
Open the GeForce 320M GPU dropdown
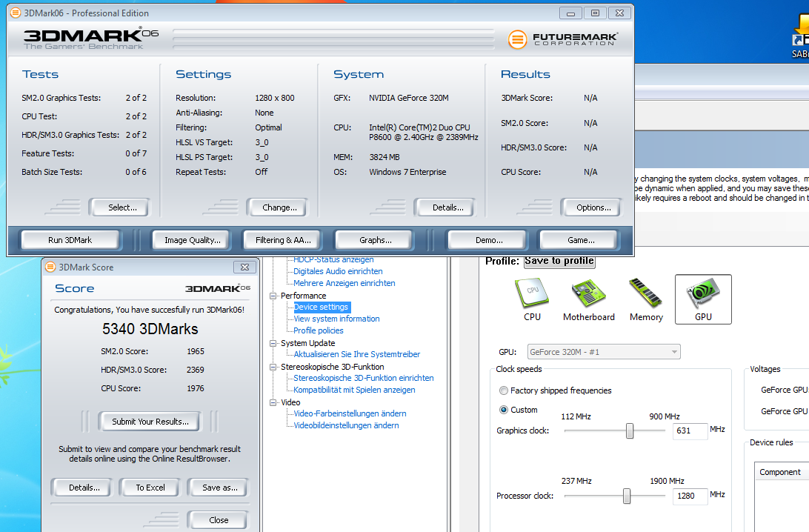(x=604, y=352)
